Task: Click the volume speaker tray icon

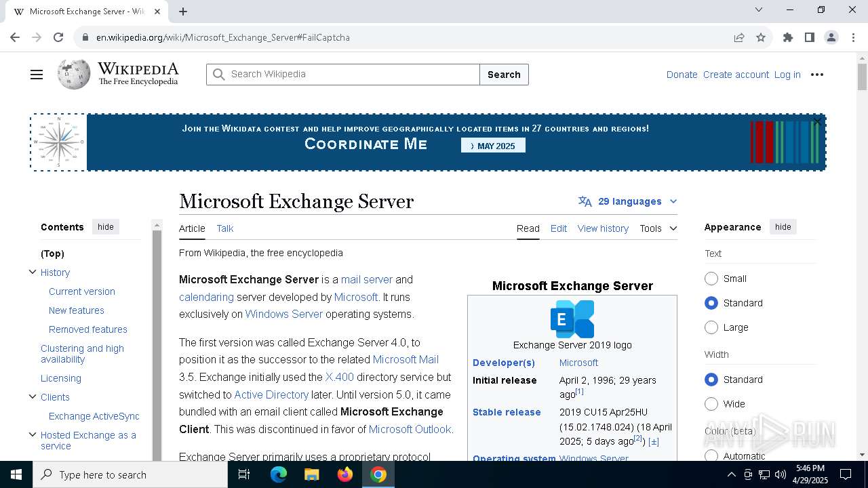Action: click(x=781, y=474)
